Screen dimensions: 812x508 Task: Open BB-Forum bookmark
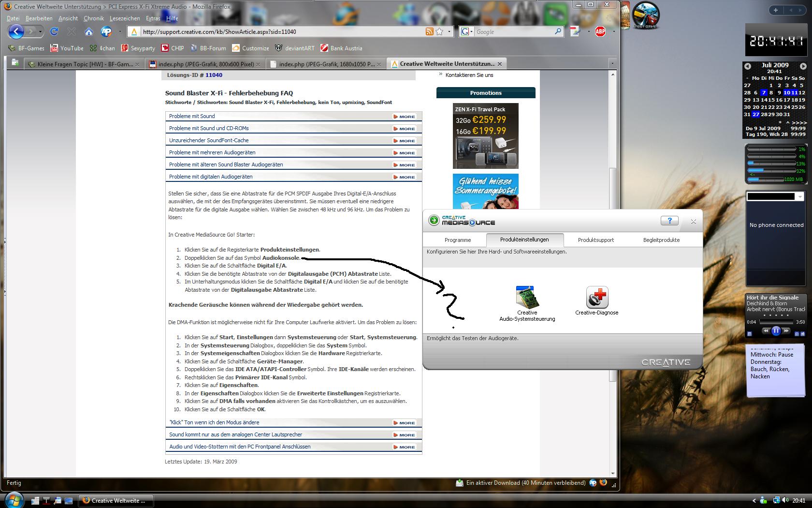pos(208,48)
